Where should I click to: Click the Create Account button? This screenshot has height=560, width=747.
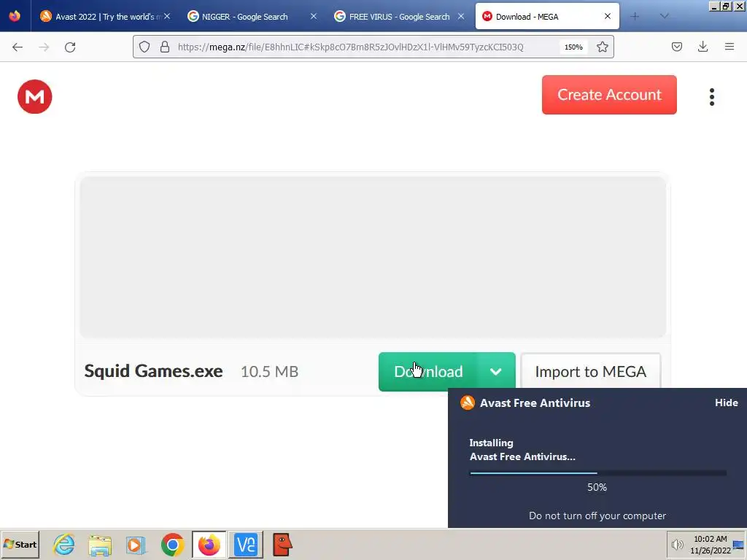pyautogui.click(x=609, y=95)
